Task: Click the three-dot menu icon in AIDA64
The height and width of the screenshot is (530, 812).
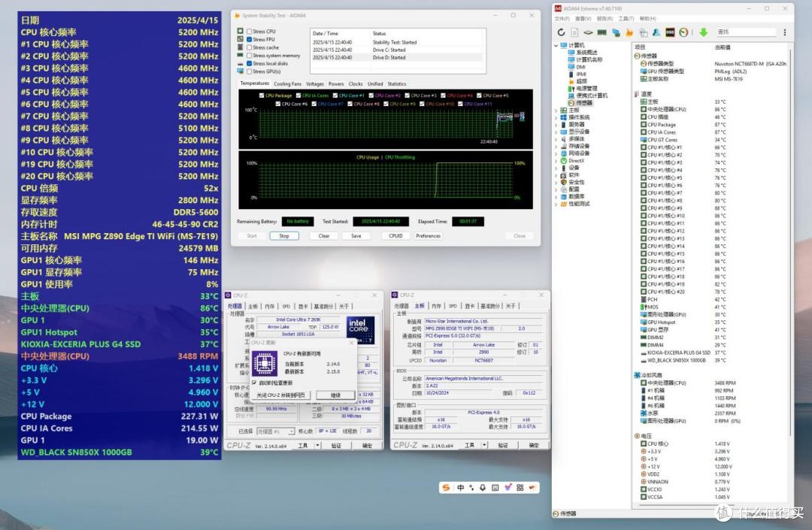Action: pos(784,32)
